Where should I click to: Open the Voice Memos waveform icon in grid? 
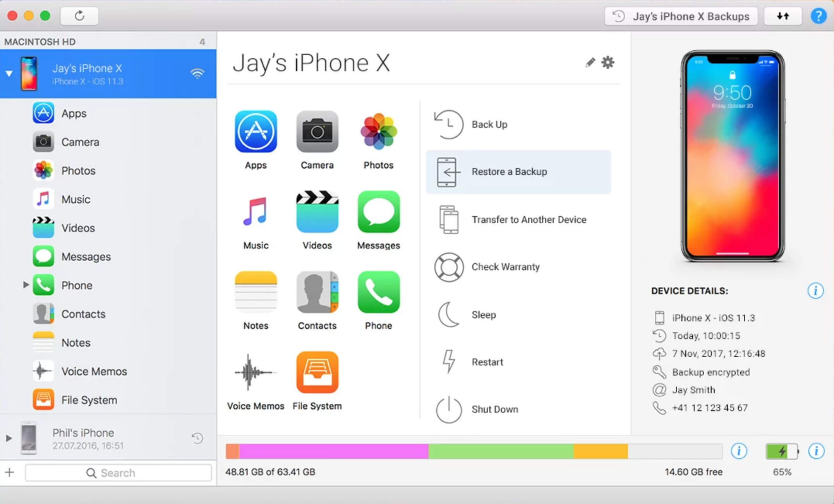(256, 372)
